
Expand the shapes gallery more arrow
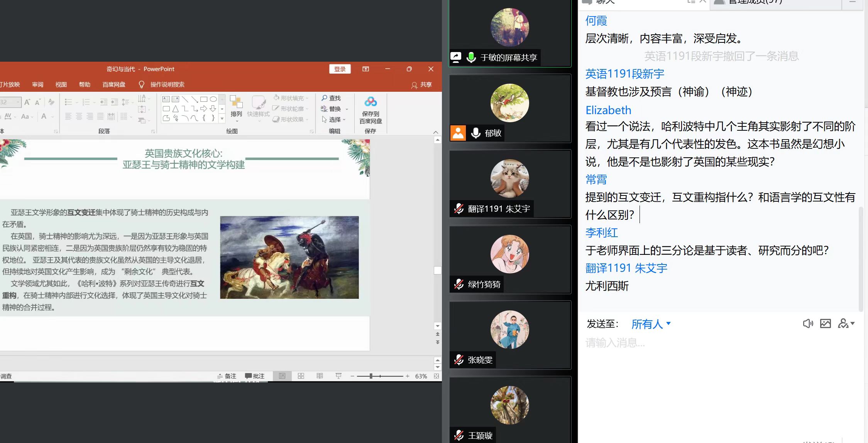point(222,119)
